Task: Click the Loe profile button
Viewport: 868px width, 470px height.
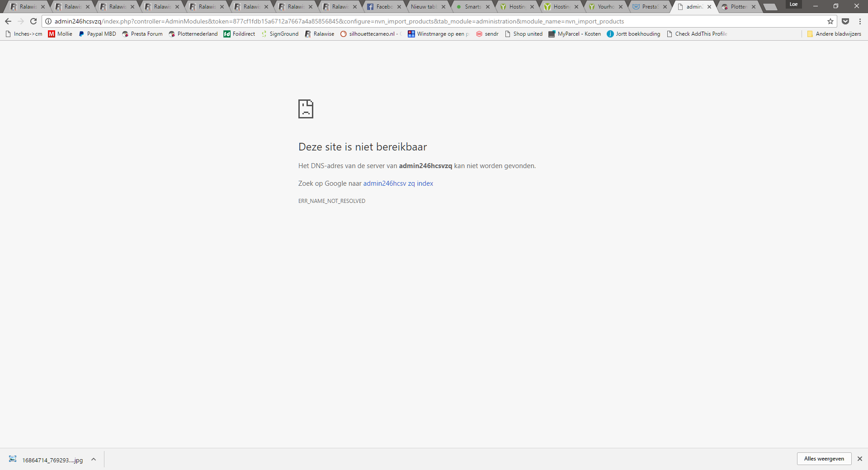Action: pos(793,4)
